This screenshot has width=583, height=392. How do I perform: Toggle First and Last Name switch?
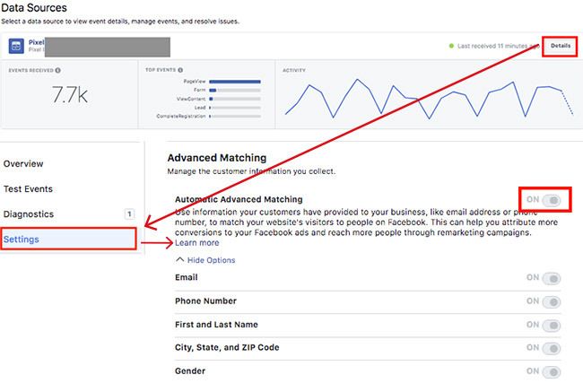(553, 325)
